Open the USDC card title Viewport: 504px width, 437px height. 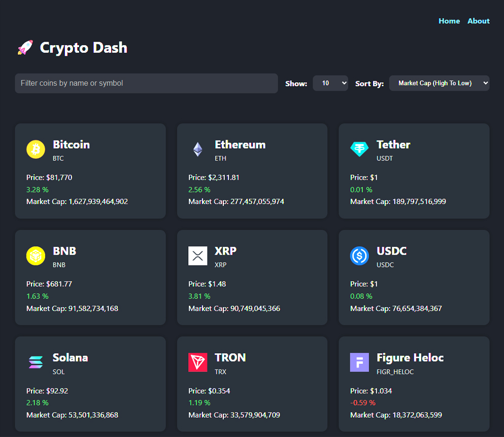click(391, 251)
